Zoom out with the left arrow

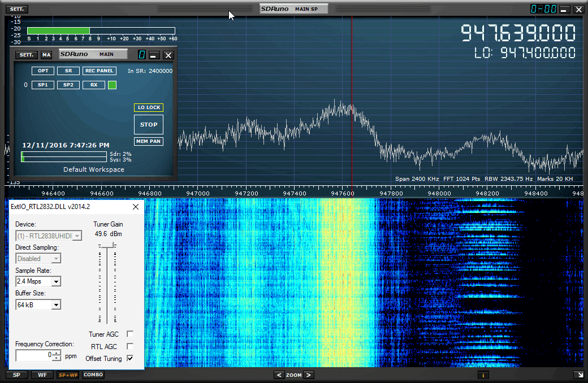click(x=279, y=375)
